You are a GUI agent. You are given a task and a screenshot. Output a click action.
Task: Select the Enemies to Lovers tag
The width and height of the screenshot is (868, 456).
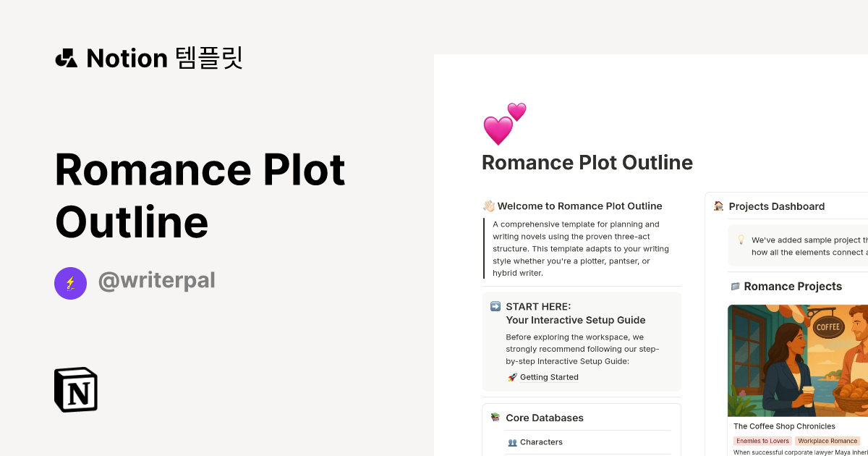762,440
